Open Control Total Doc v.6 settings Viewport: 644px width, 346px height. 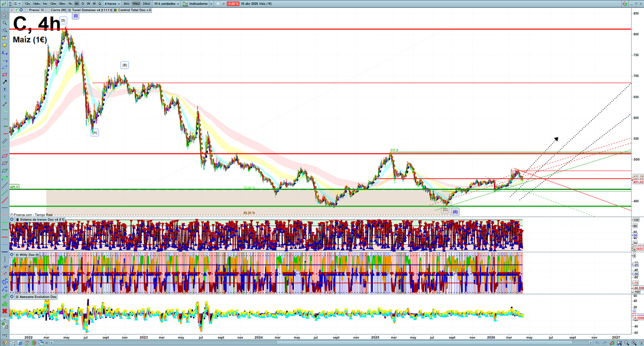click(x=134, y=10)
